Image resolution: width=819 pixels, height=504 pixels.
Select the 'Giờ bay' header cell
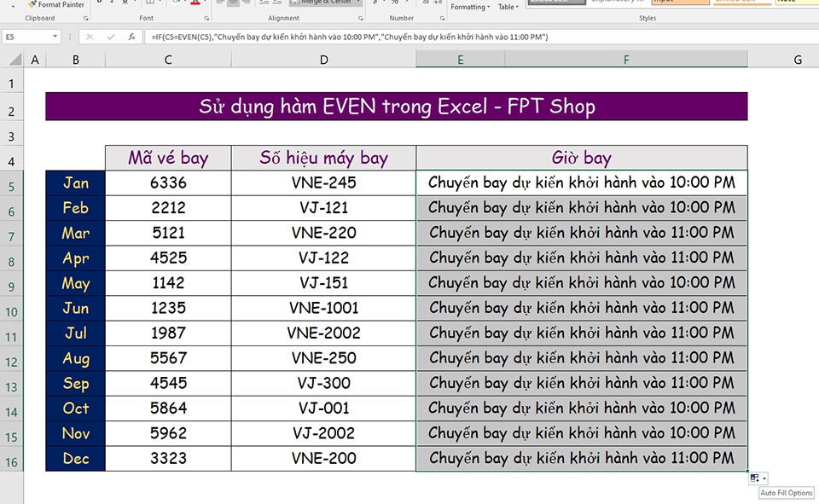pos(582,158)
